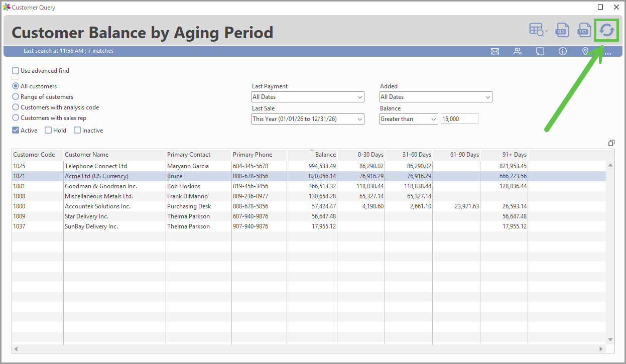Select SunBay Delivery Inc. row
This screenshot has height=364, width=626.
click(309, 226)
